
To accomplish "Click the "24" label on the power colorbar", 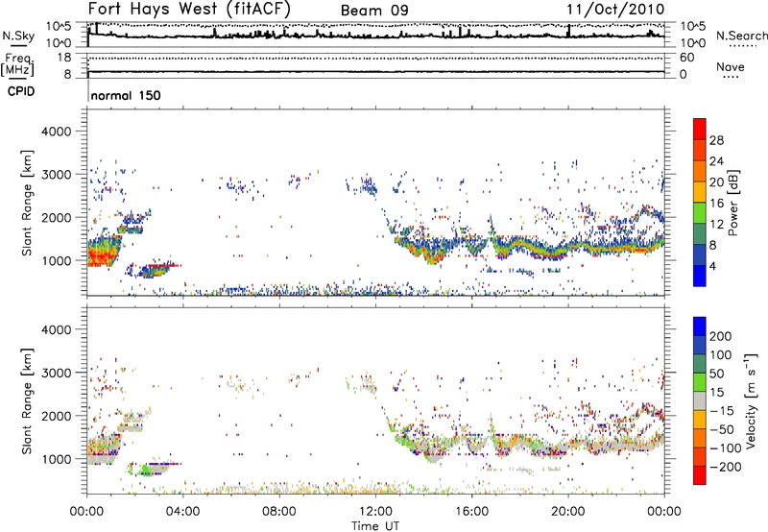I will (716, 161).
